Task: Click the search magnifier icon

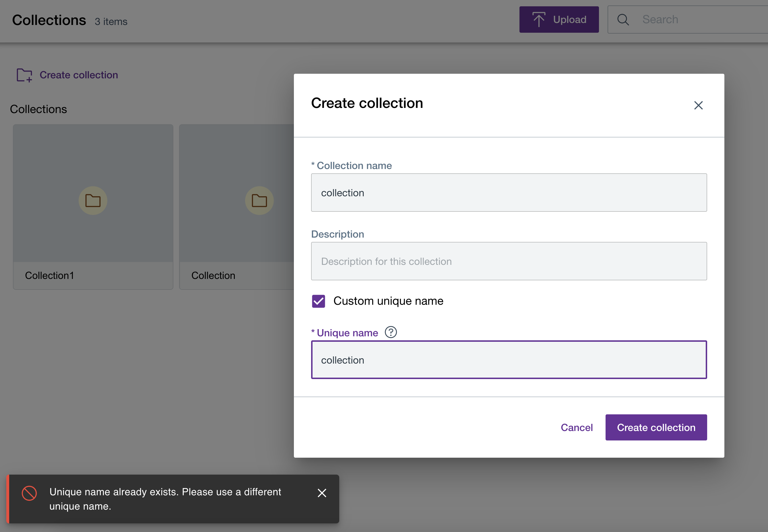Action: pyautogui.click(x=623, y=20)
